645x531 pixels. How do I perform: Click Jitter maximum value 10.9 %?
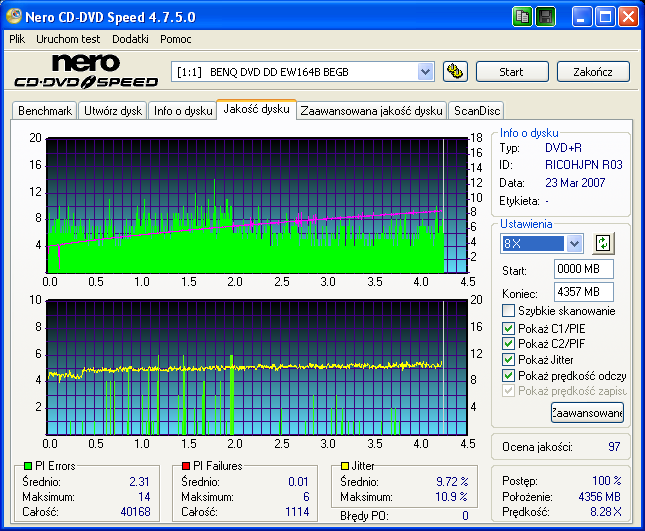click(x=451, y=497)
